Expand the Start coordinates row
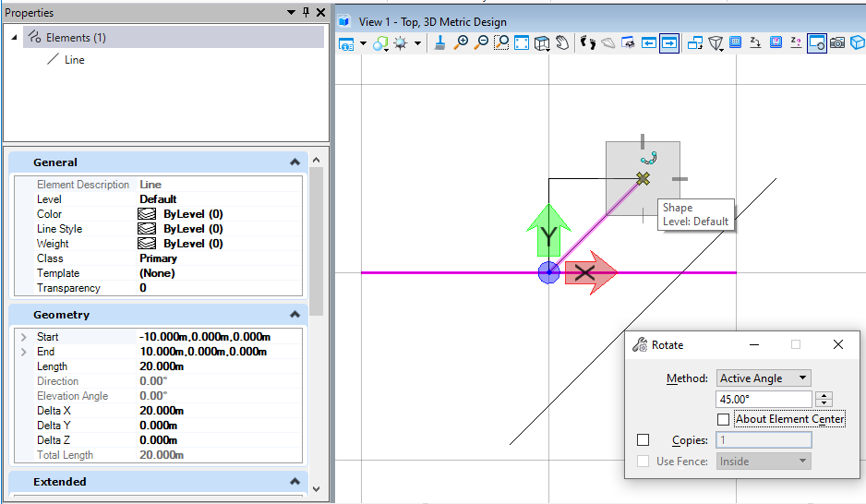The image size is (866, 504). tap(23, 337)
